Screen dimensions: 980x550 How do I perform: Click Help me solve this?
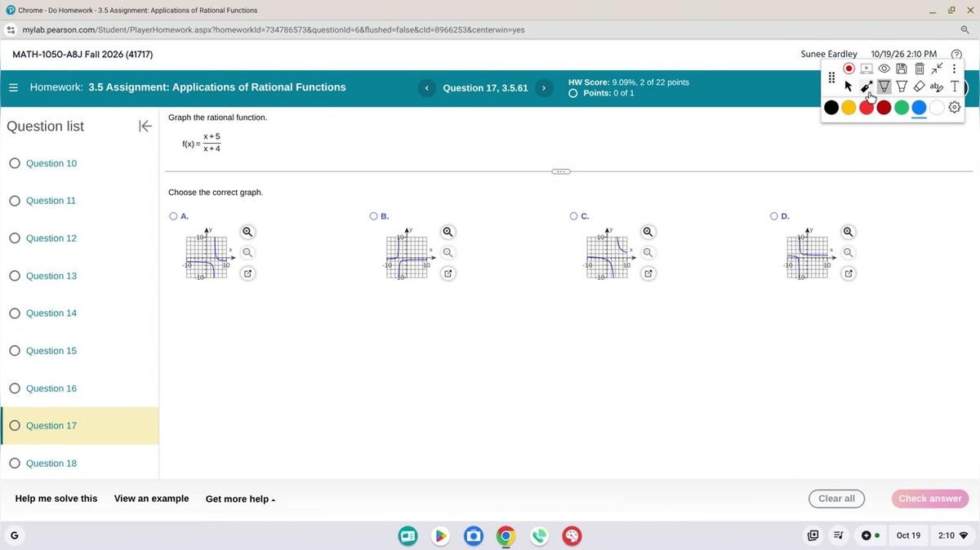point(56,499)
